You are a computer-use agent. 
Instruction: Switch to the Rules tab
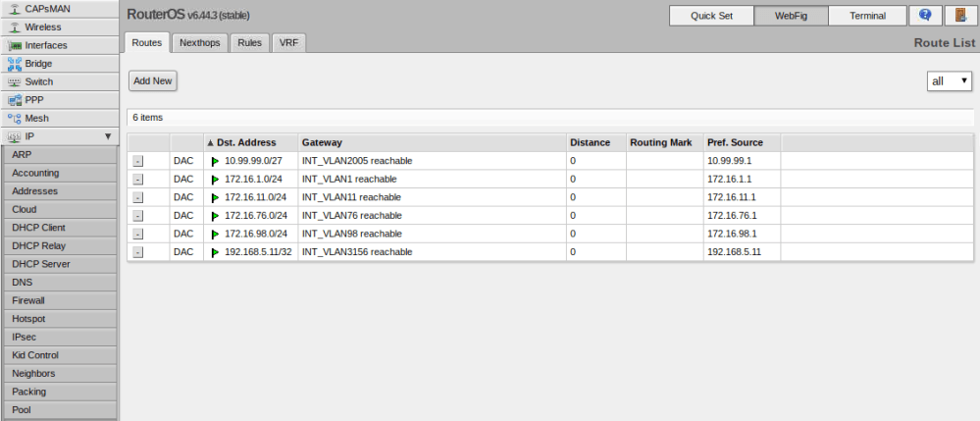coord(249,43)
